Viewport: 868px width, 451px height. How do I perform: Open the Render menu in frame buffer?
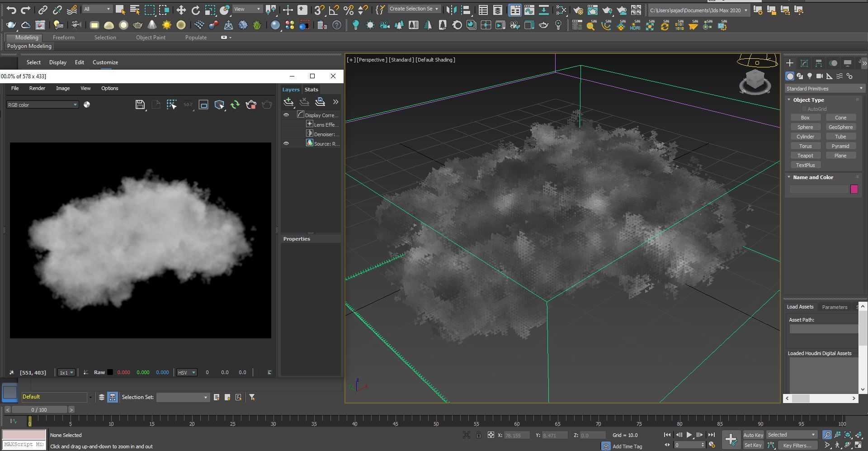[37, 88]
